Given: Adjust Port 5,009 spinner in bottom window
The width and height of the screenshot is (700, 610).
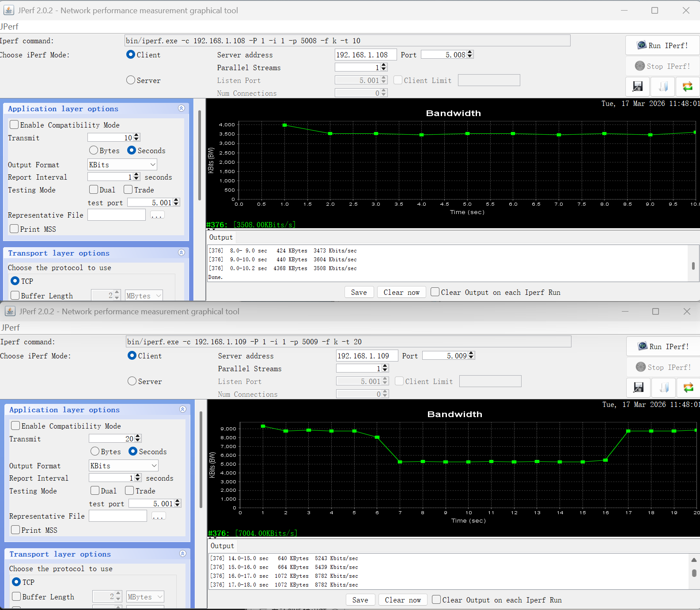Looking at the screenshot, I should coord(471,356).
